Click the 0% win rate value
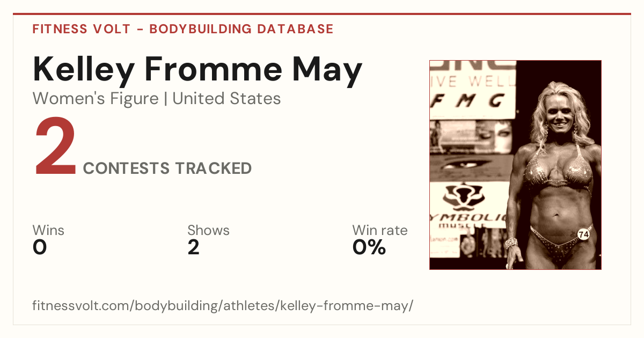 pos(369,247)
